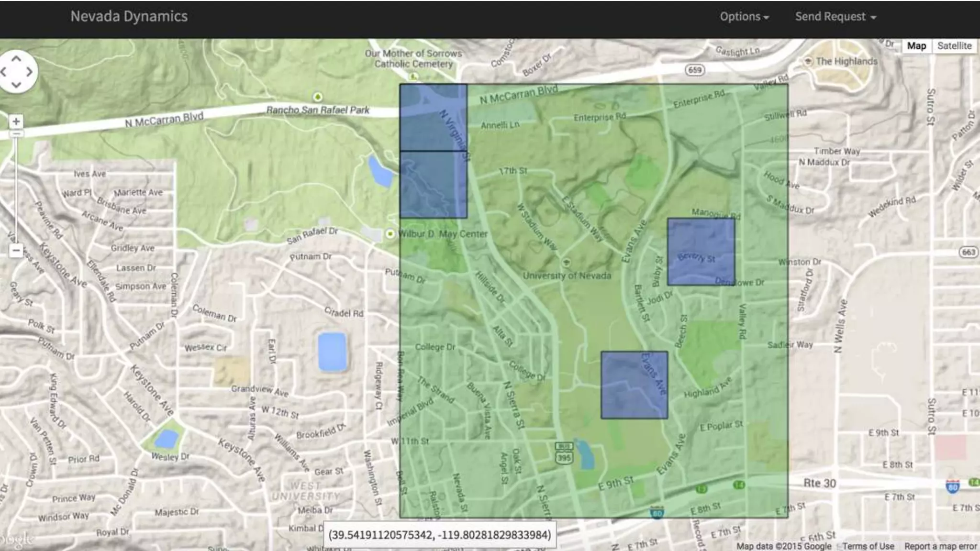This screenshot has width=980, height=551.
Task: Click Report a map error link
Action: [x=940, y=546]
